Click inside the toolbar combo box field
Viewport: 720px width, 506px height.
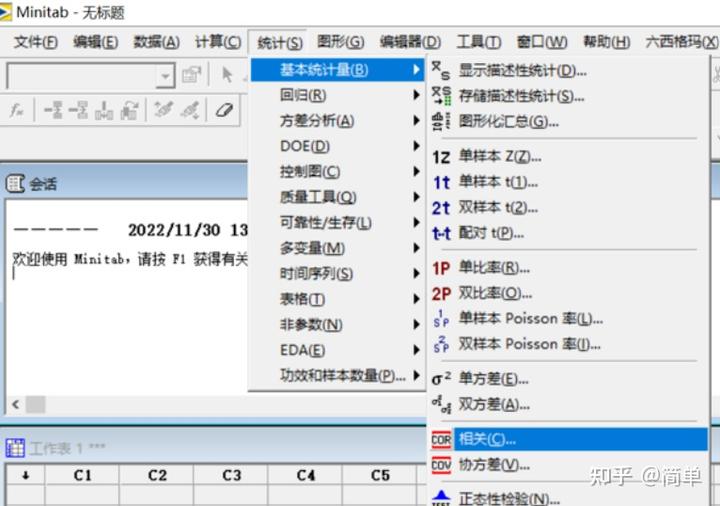83,75
